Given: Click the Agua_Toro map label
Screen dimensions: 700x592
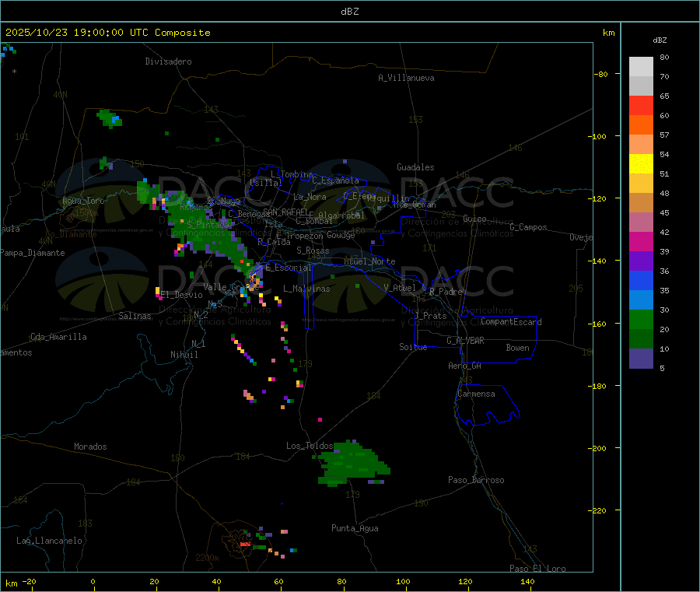Looking at the screenshot, I should (83, 201).
